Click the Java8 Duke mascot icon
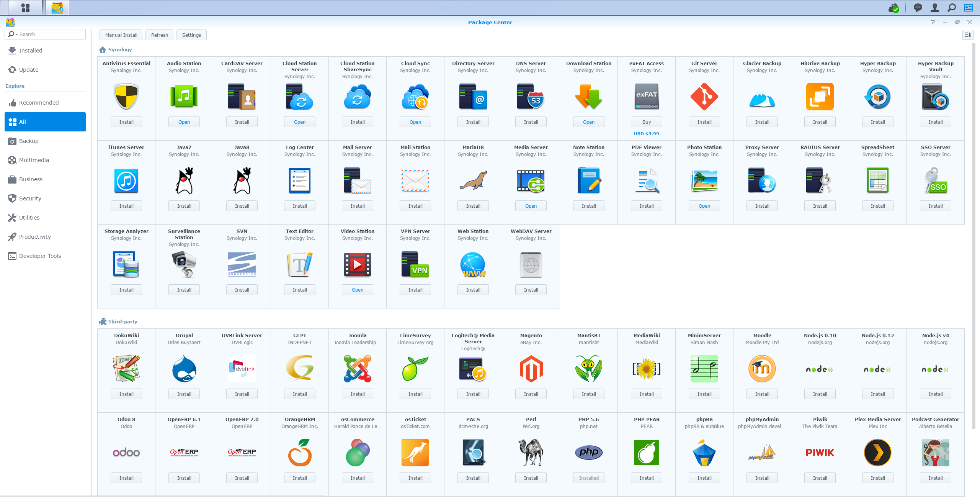 pyautogui.click(x=242, y=180)
